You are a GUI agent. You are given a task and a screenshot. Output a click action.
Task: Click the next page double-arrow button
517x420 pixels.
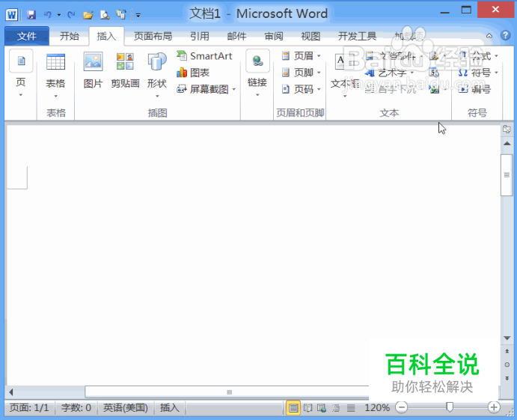point(507,378)
